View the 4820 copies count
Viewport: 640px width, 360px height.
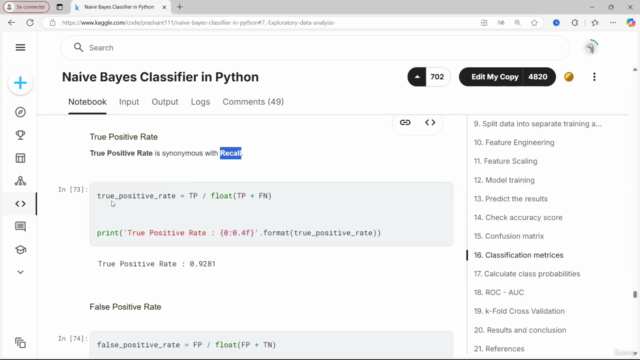[538, 77]
